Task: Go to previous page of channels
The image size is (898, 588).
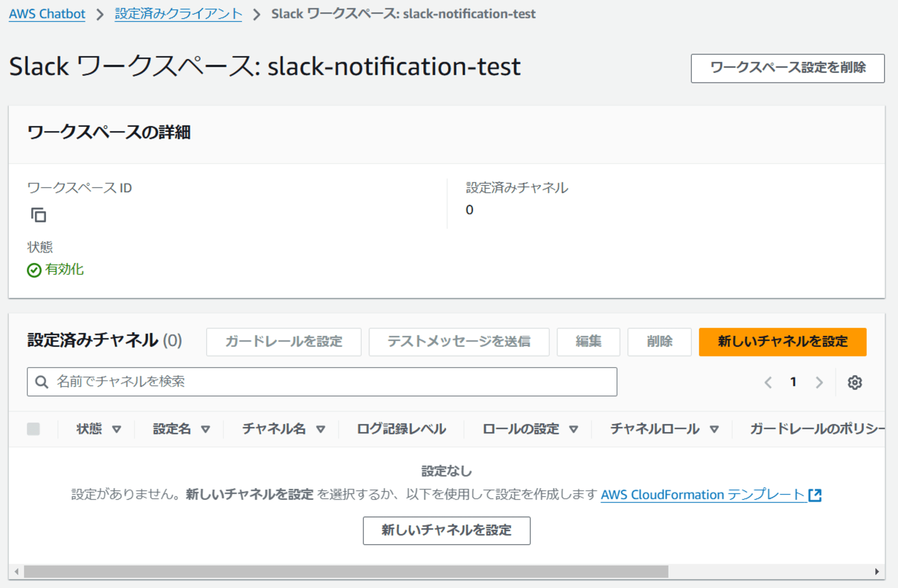Action: click(x=768, y=382)
